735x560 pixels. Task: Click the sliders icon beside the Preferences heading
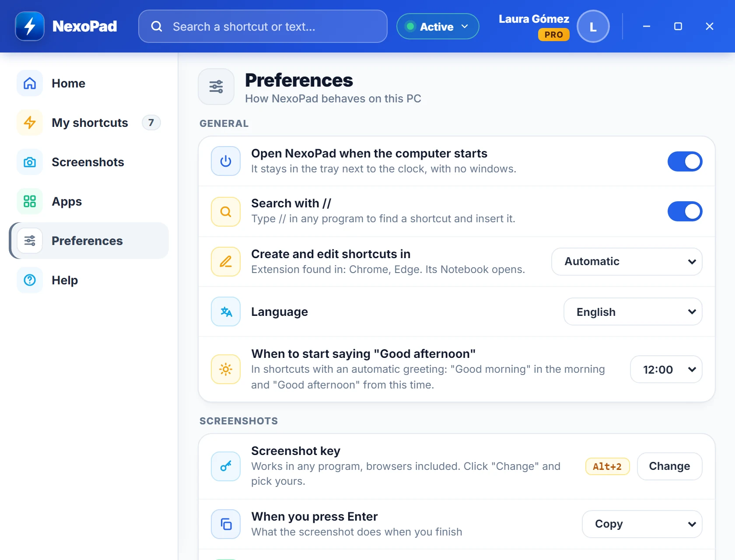pyautogui.click(x=216, y=87)
